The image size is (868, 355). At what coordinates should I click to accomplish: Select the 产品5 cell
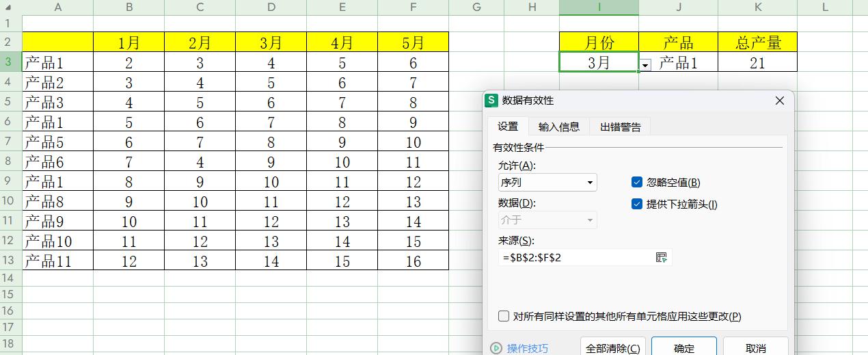click(58, 142)
